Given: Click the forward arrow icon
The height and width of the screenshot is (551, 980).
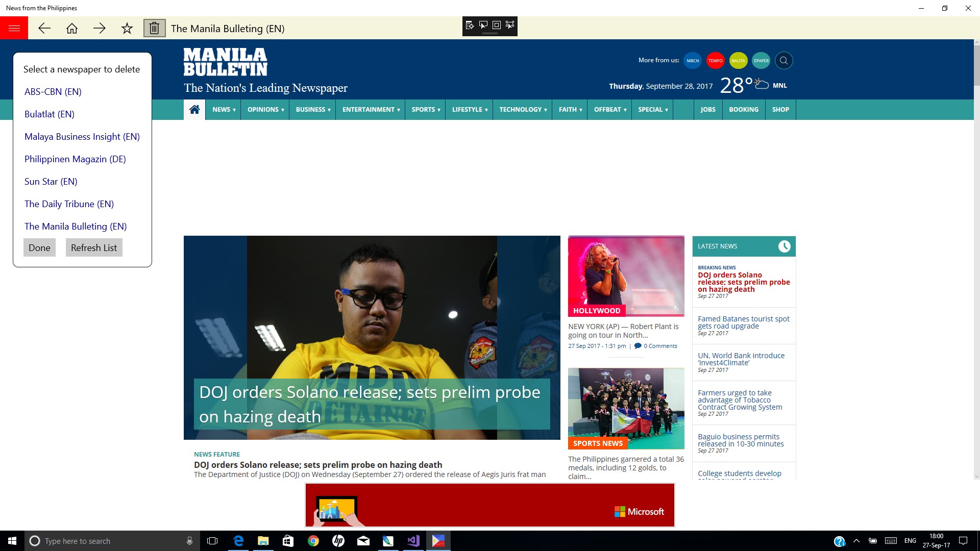Looking at the screenshot, I should (100, 28).
